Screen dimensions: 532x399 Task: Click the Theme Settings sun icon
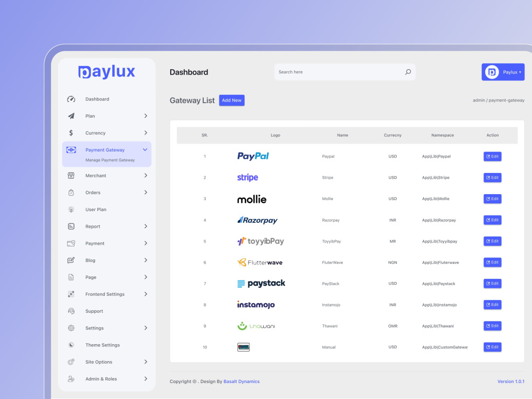click(x=71, y=345)
